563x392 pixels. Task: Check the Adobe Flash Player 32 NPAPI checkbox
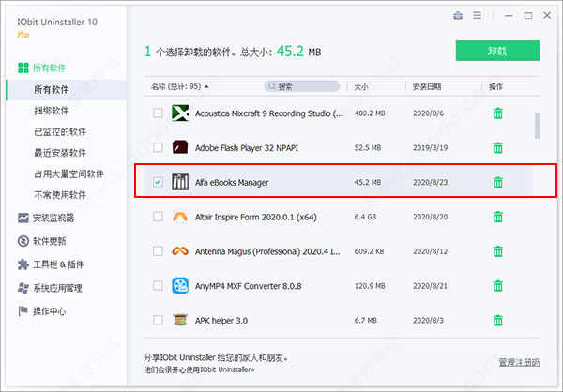coord(158,147)
